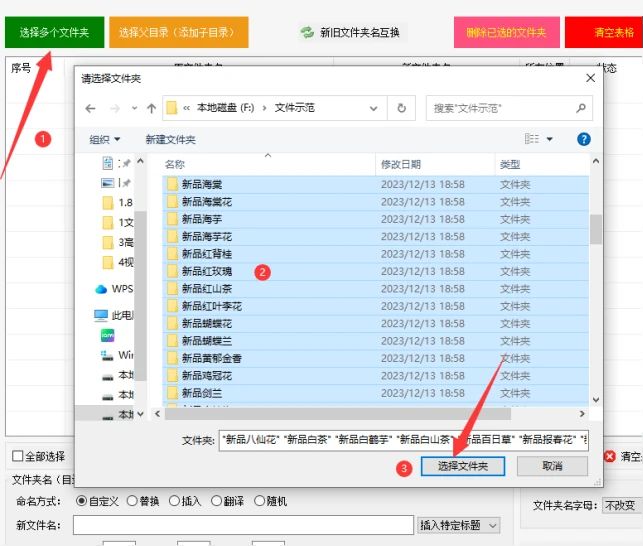Image resolution: width=643 pixels, height=546 pixels.
Task: Select the 新品红山茶 folder
Action: click(x=376, y=289)
